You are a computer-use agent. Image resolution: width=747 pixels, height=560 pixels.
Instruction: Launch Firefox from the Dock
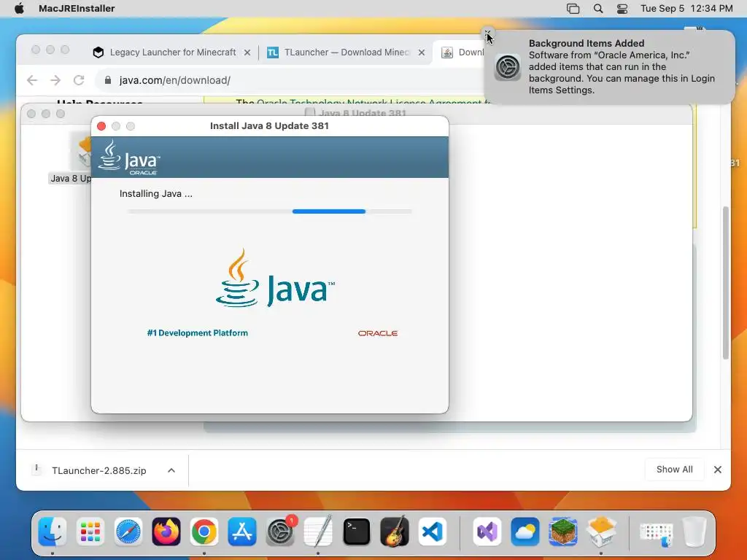166,532
